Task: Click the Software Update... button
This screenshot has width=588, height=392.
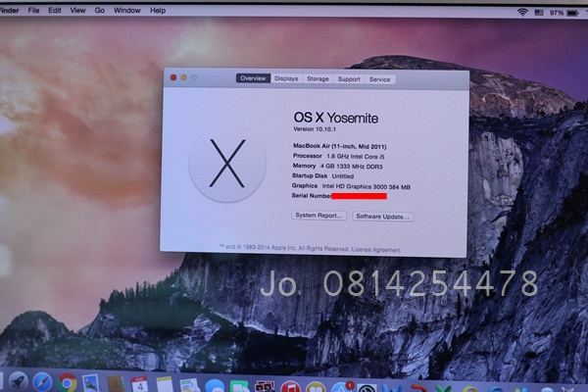Action: [382, 217]
